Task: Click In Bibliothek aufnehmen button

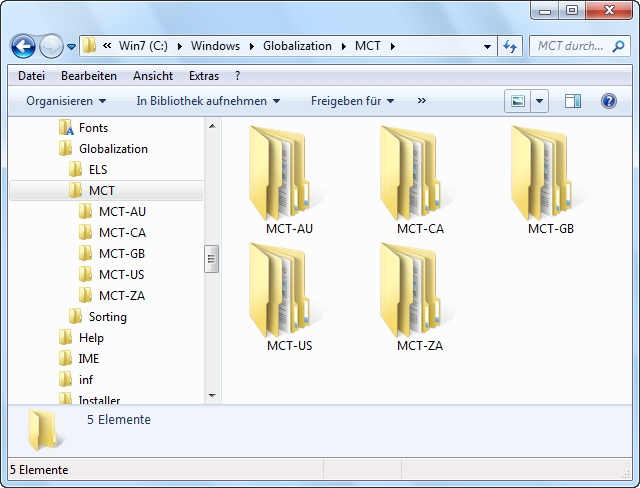Action: coord(208,101)
